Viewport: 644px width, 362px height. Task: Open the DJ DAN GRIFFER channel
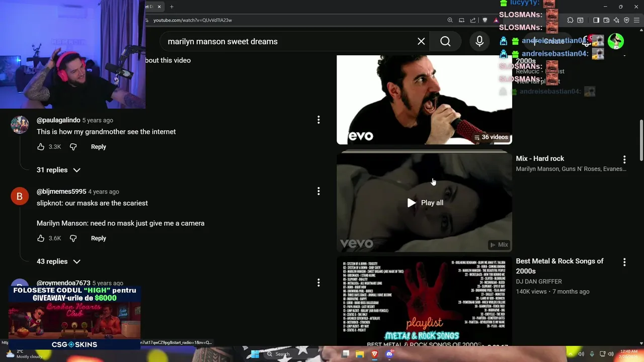click(x=539, y=282)
